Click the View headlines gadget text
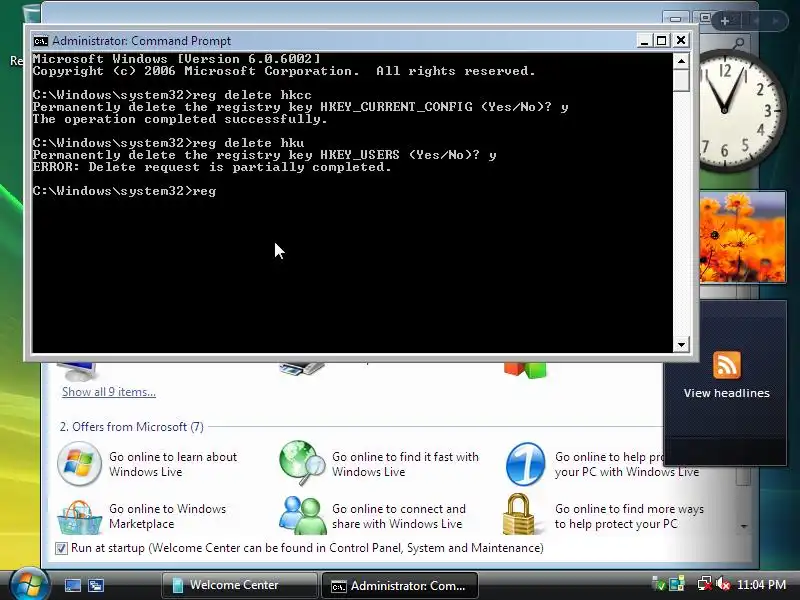 pos(727,393)
